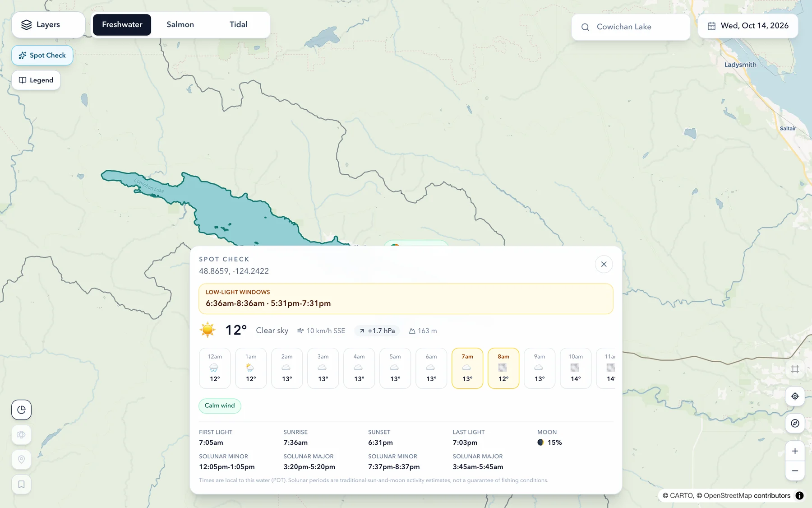Click the bookmark sidebar icon
Viewport: 812px width, 508px height.
(21, 485)
